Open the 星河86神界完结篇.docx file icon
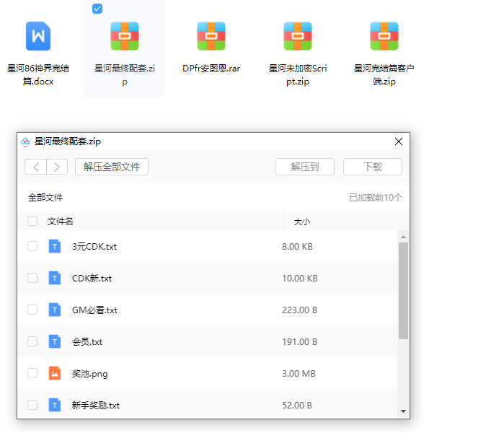Screen dimensions: 504x433 pos(38,35)
